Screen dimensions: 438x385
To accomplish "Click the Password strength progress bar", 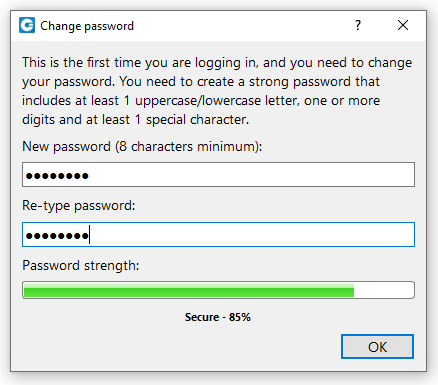I will [218, 290].
